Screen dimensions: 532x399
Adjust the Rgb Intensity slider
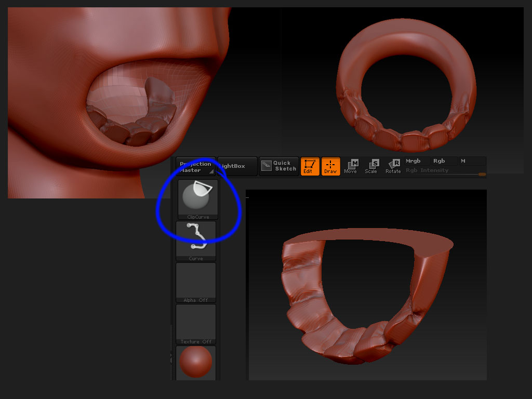click(445, 171)
